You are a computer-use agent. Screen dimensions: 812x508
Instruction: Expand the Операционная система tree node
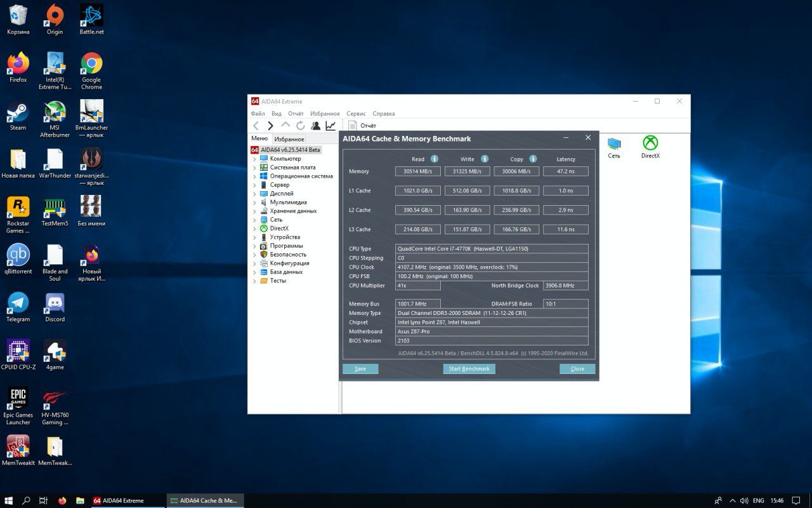point(255,176)
